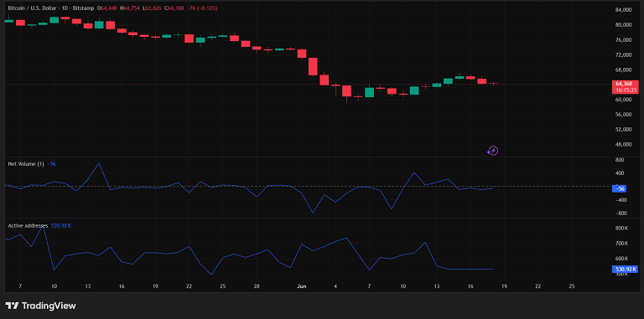
Task: Click the tallest red candle in early June
Action: tap(313, 66)
